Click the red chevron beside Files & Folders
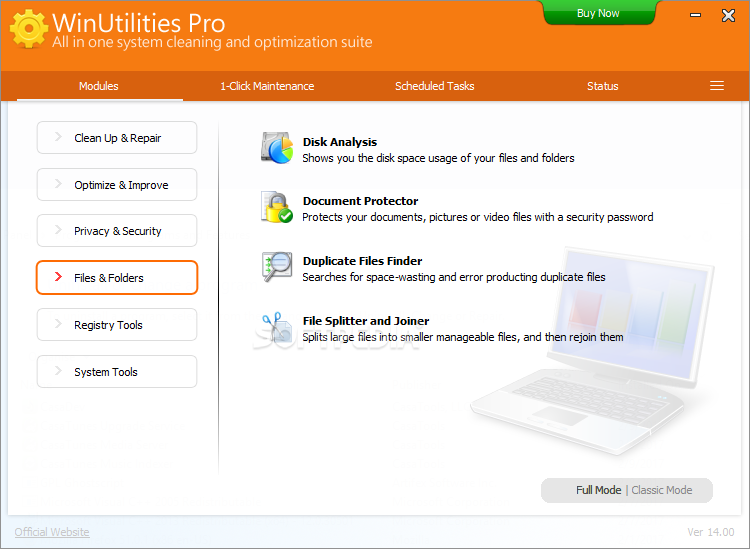 [58, 276]
